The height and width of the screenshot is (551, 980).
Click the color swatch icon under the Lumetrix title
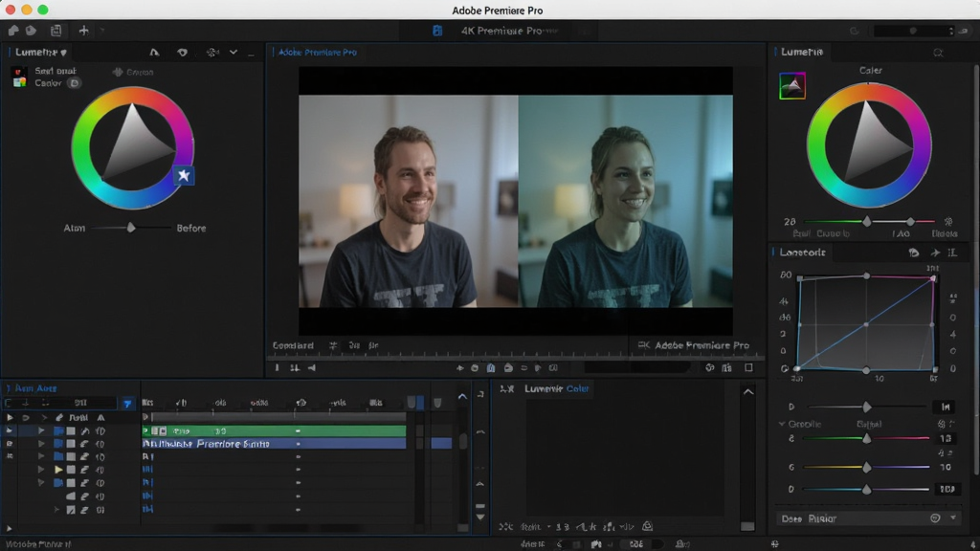[x=19, y=77]
